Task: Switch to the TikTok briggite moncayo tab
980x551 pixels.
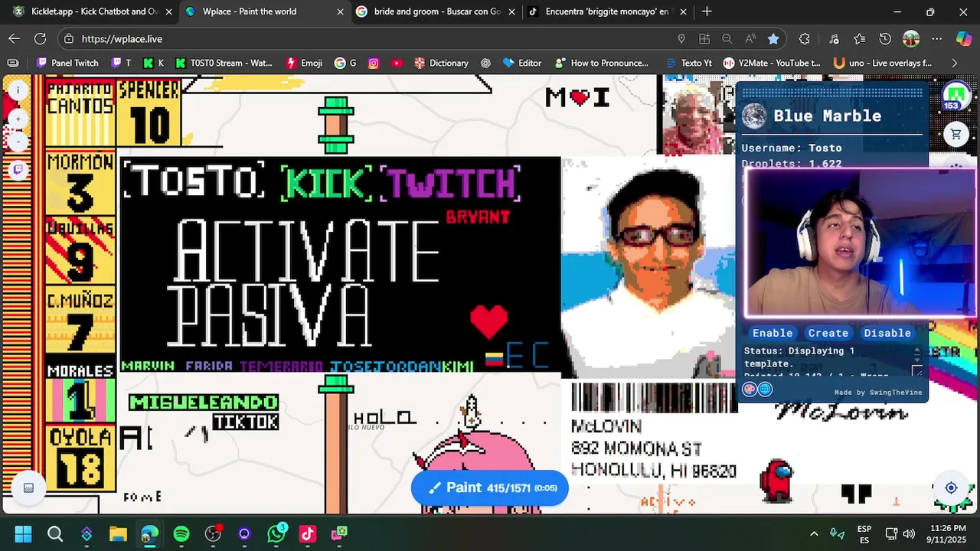Action: click(x=606, y=11)
